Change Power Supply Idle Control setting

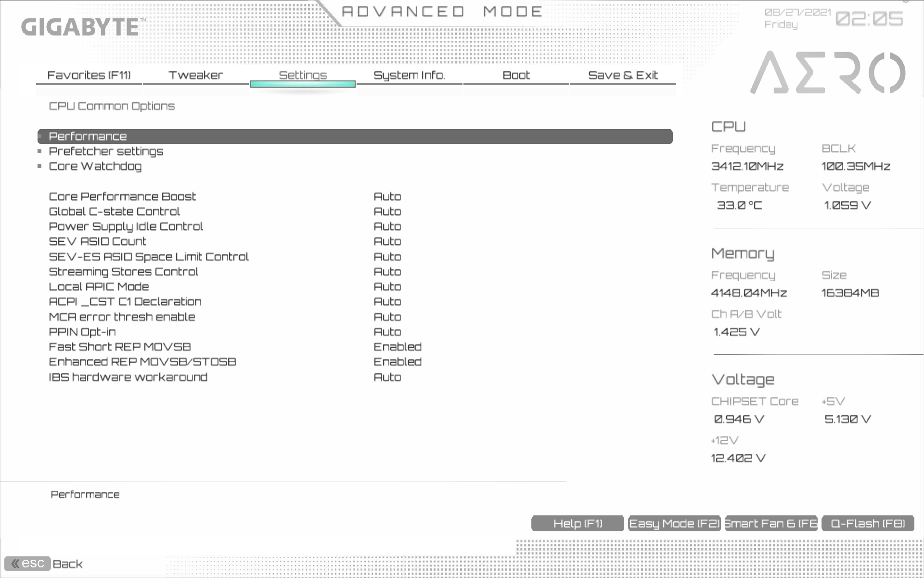(x=387, y=226)
